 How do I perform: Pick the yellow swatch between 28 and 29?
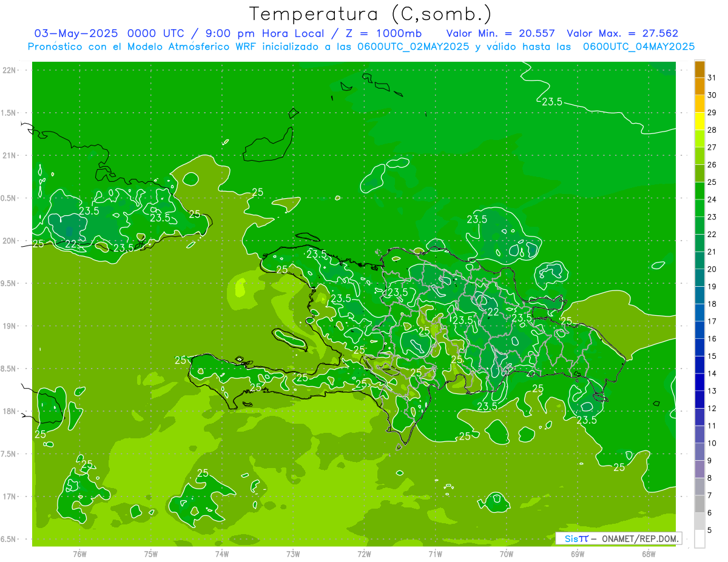[699, 122]
